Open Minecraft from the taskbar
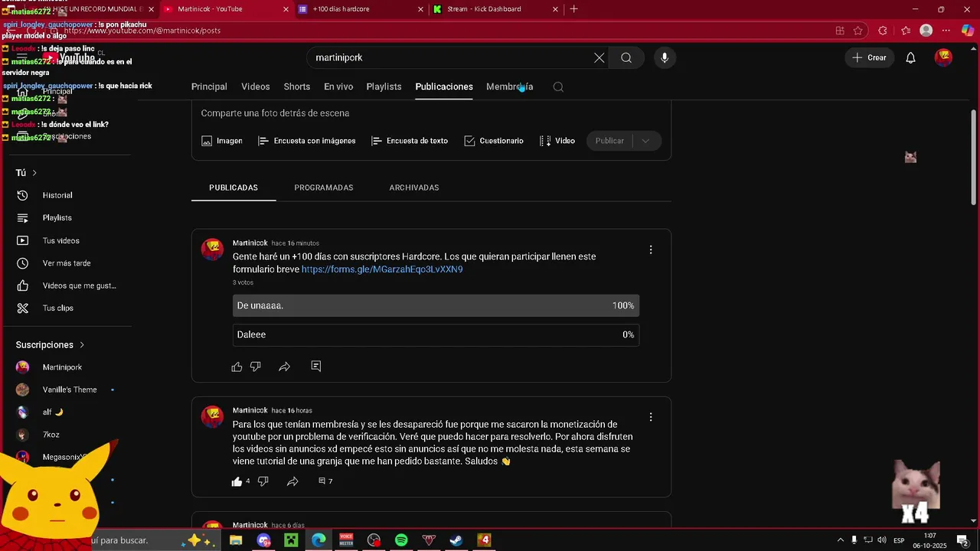The height and width of the screenshot is (551, 980). tap(291, 540)
